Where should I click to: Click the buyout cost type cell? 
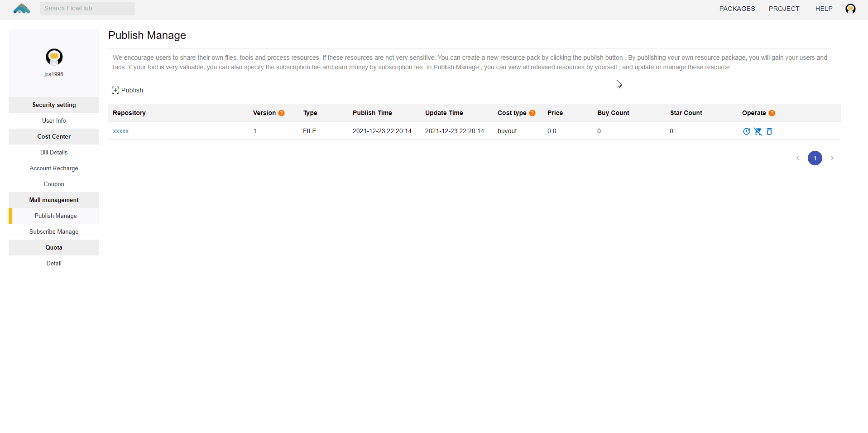tap(507, 131)
